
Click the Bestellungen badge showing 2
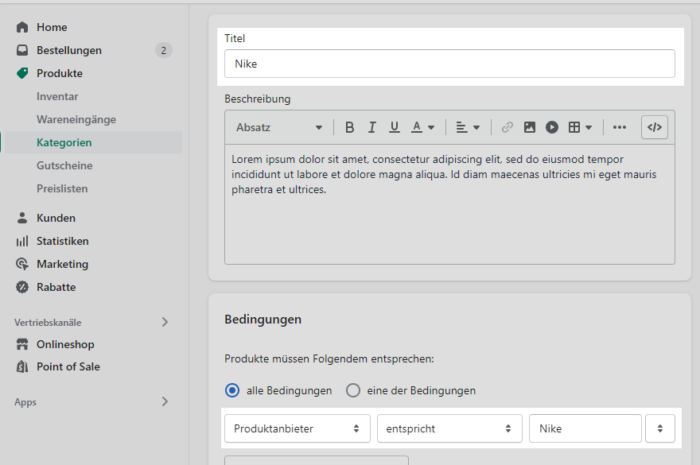163,50
